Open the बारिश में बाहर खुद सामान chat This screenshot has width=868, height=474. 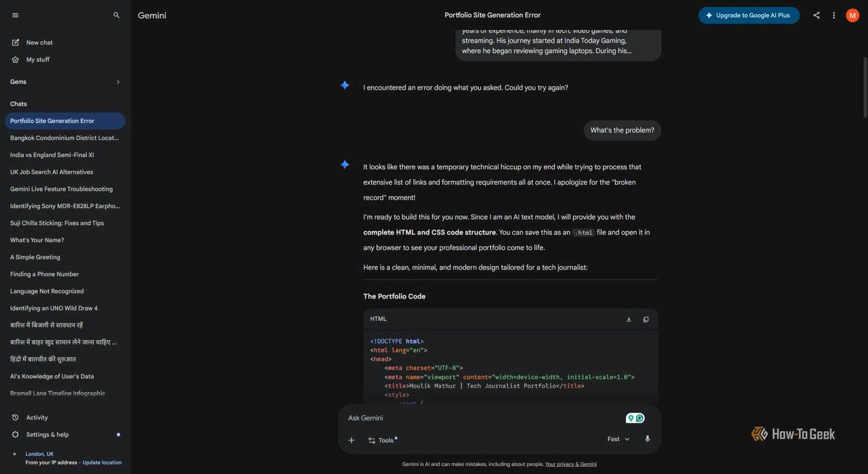click(65, 342)
